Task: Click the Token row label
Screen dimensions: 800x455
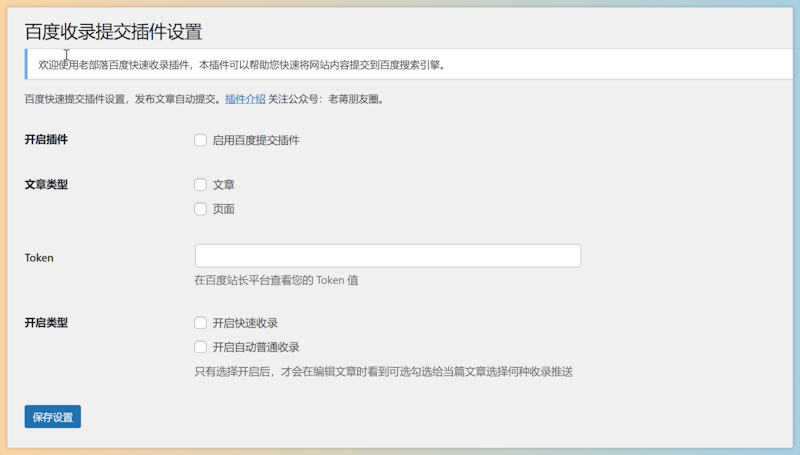Action: (39, 258)
